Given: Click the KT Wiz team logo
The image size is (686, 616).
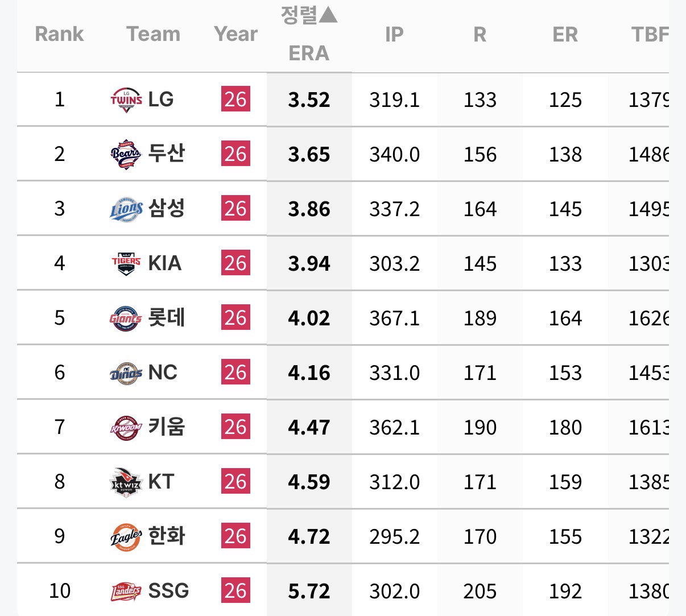Looking at the screenshot, I should 126,482.
